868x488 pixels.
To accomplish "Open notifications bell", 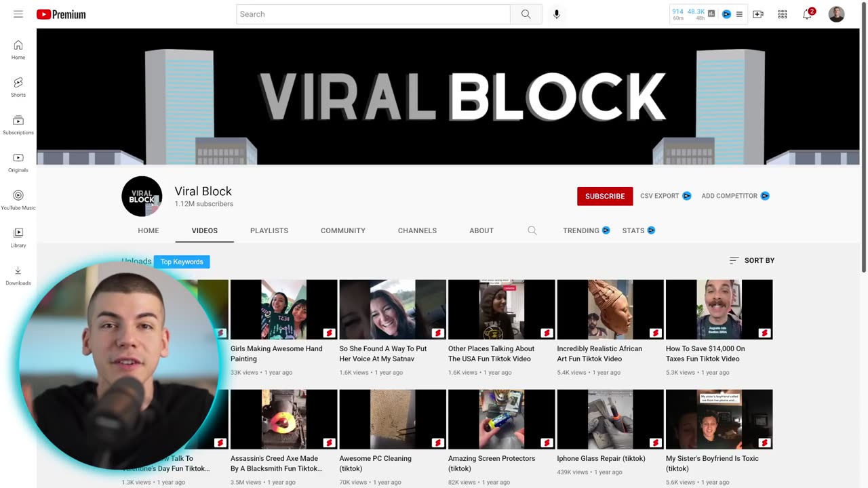I will (807, 14).
